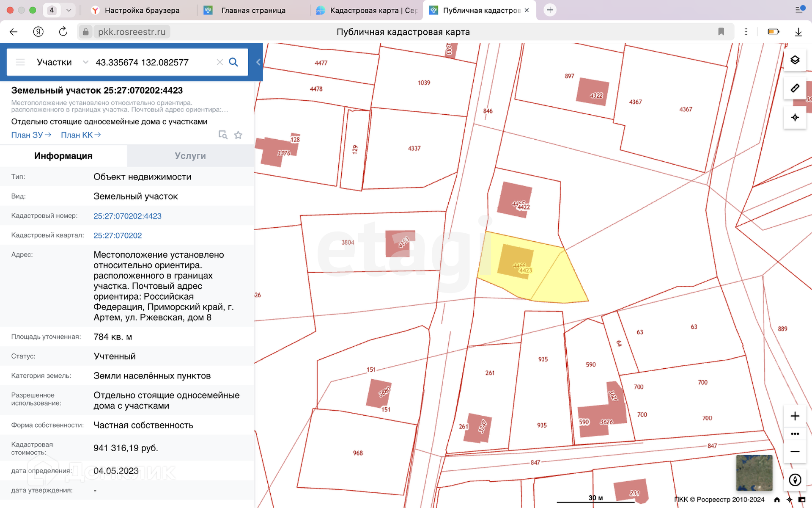Zoom in on the map
812x508 pixels.
tap(795, 416)
